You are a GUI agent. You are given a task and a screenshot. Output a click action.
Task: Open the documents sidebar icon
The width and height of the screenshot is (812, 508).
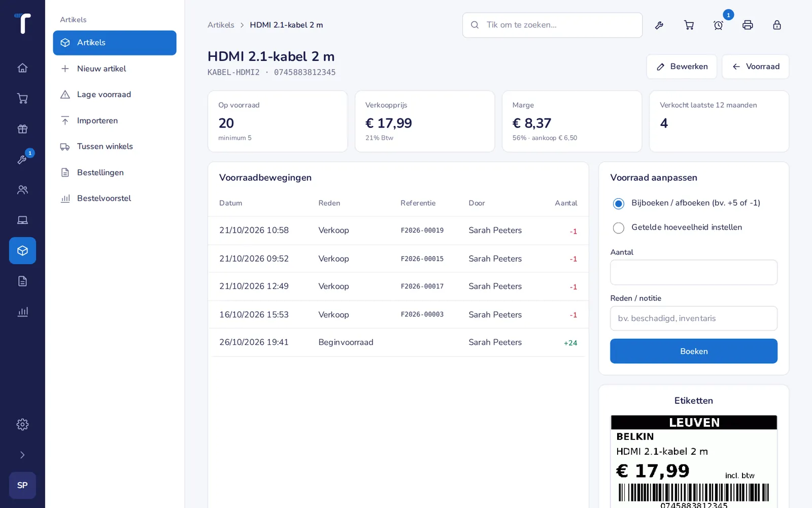(x=22, y=281)
